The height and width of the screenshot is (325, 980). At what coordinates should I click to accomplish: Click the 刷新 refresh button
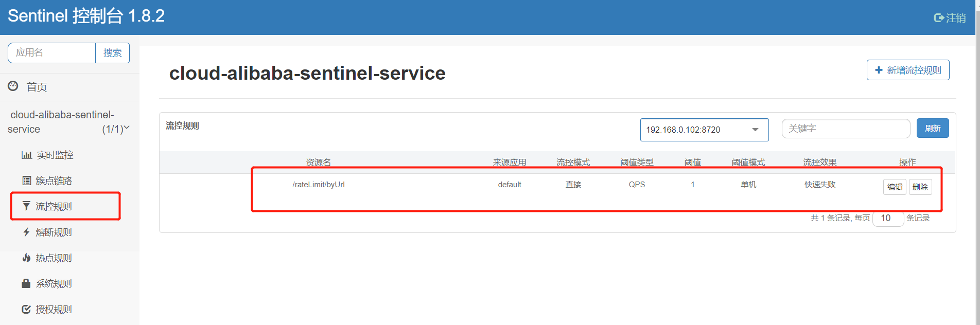click(933, 128)
